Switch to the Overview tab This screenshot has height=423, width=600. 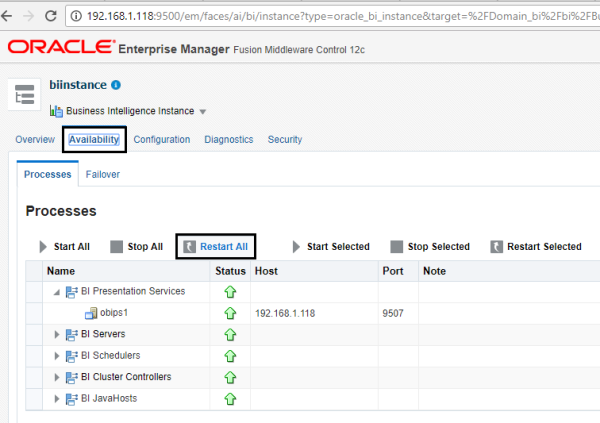[x=35, y=139]
